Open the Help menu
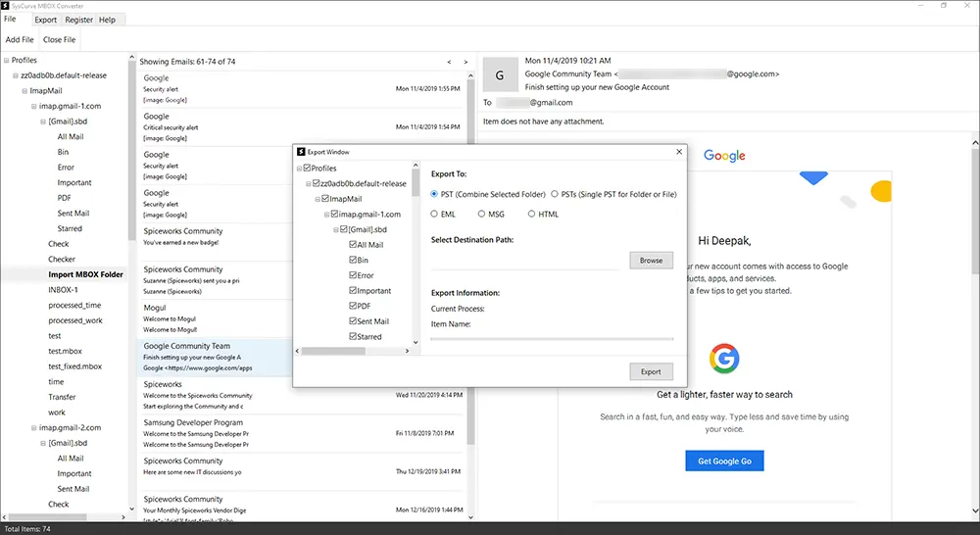980x535 pixels. pyautogui.click(x=108, y=20)
